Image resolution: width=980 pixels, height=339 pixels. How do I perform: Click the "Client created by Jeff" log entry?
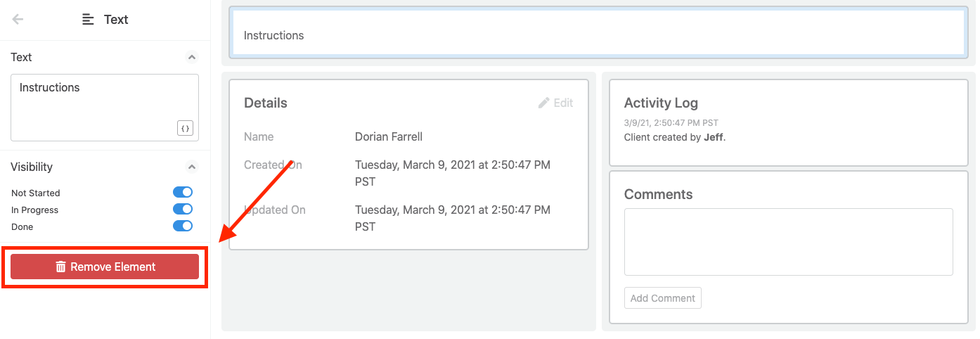coord(674,138)
